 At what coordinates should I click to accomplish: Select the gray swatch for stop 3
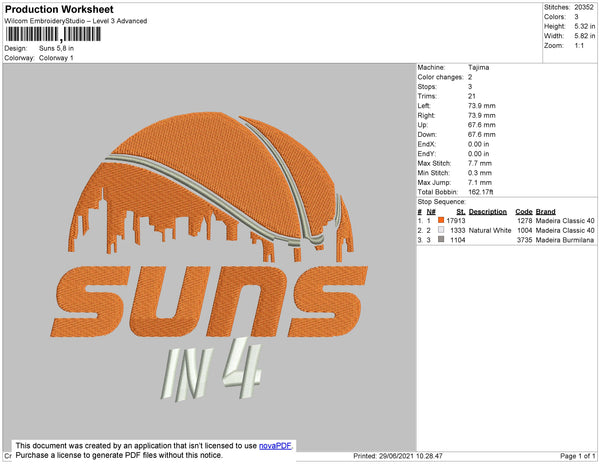click(x=441, y=241)
